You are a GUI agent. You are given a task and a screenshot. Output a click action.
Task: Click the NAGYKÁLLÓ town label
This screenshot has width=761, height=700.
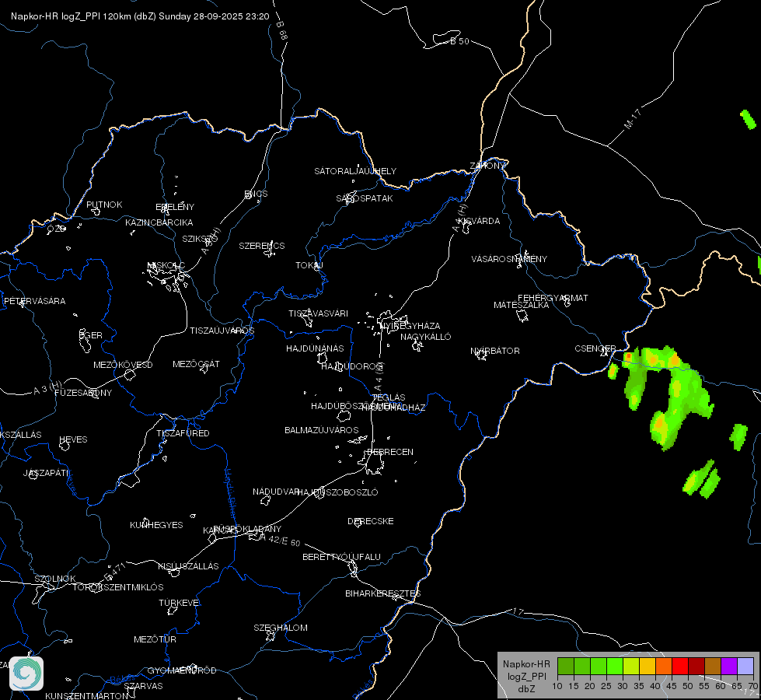click(426, 337)
